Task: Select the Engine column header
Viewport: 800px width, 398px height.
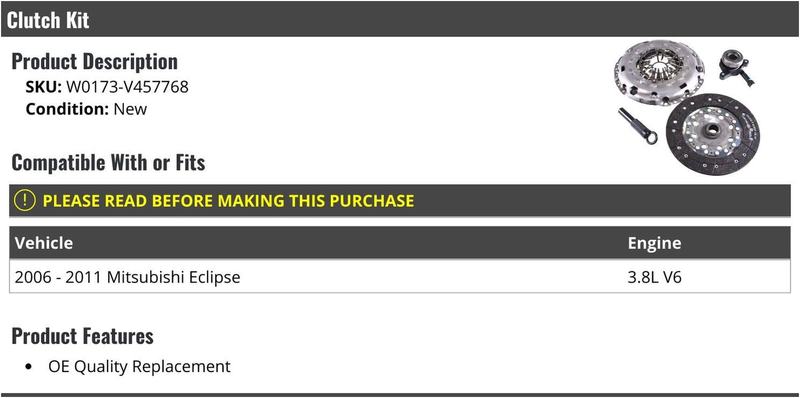Action: (x=654, y=243)
